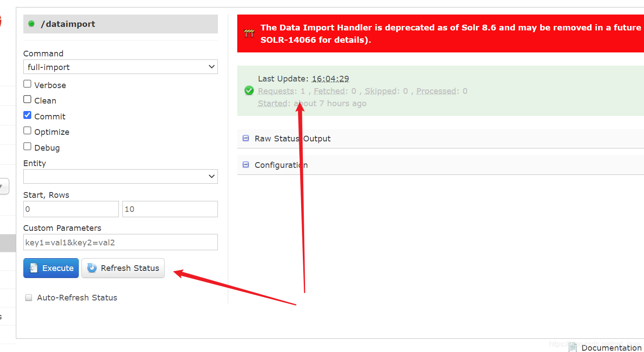Click the deprecation warning barrier icon

pos(249,33)
